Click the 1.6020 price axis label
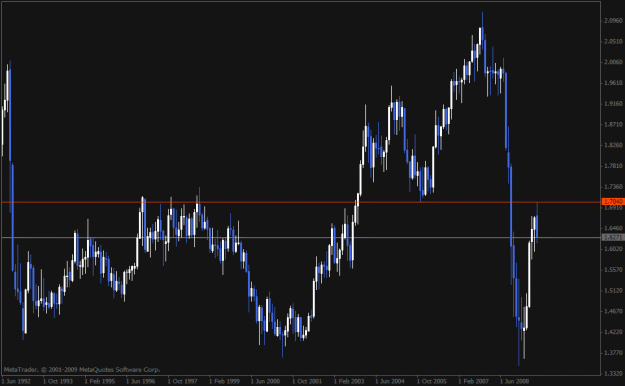This screenshot has width=625, height=386. [x=613, y=249]
